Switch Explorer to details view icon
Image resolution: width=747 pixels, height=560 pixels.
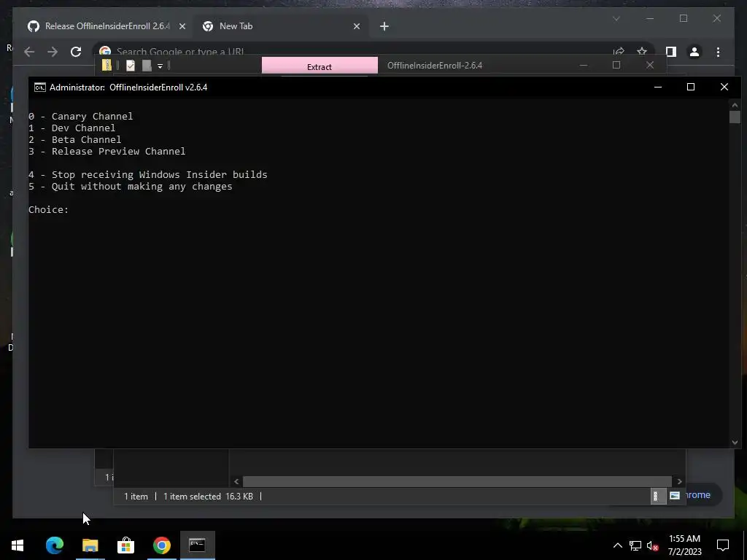click(657, 496)
